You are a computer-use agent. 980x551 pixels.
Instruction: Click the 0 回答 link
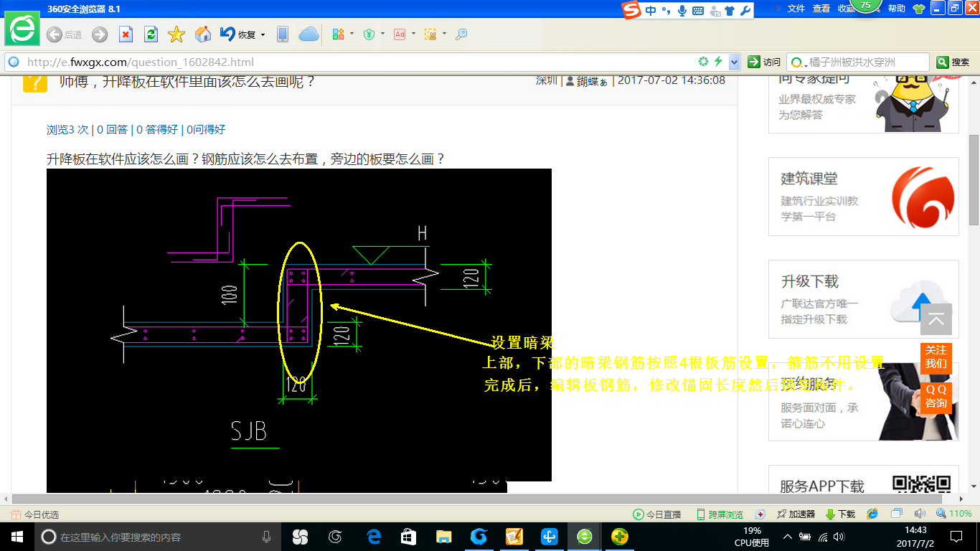pyautogui.click(x=113, y=129)
